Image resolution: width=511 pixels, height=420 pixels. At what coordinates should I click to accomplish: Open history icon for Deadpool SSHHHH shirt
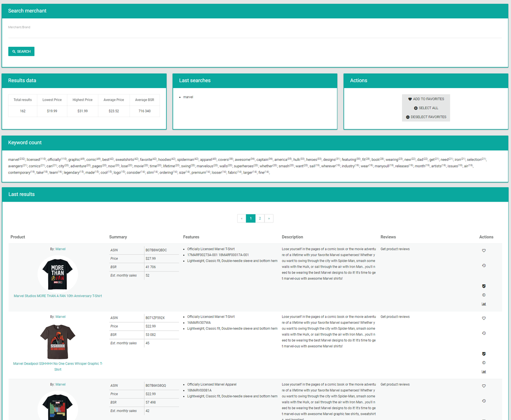point(484,333)
